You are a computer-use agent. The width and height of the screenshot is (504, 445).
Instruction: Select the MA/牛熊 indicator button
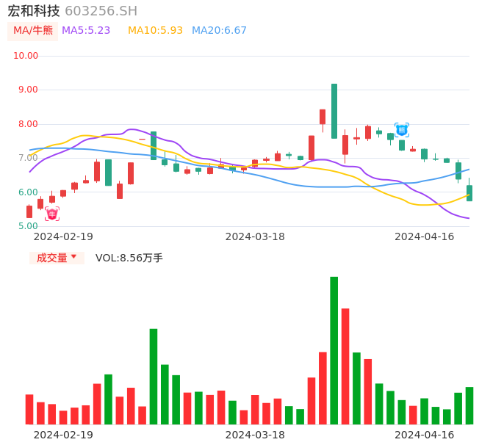[x=33, y=31]
